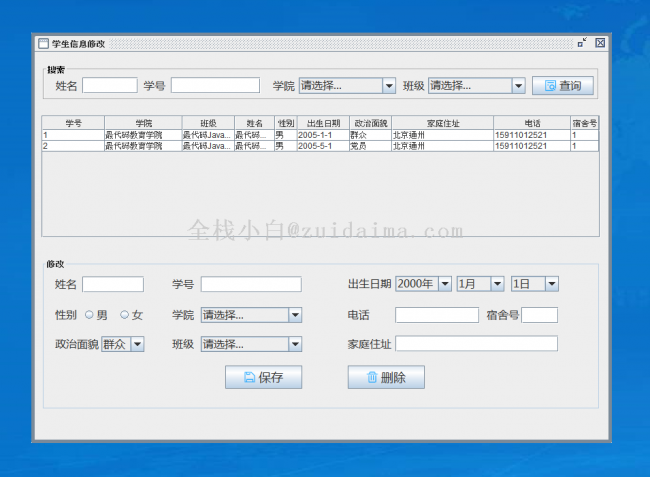Screen dimensions: 650x477
Task: Click the 出生日期 column header in the table
Action: point(321,123)
